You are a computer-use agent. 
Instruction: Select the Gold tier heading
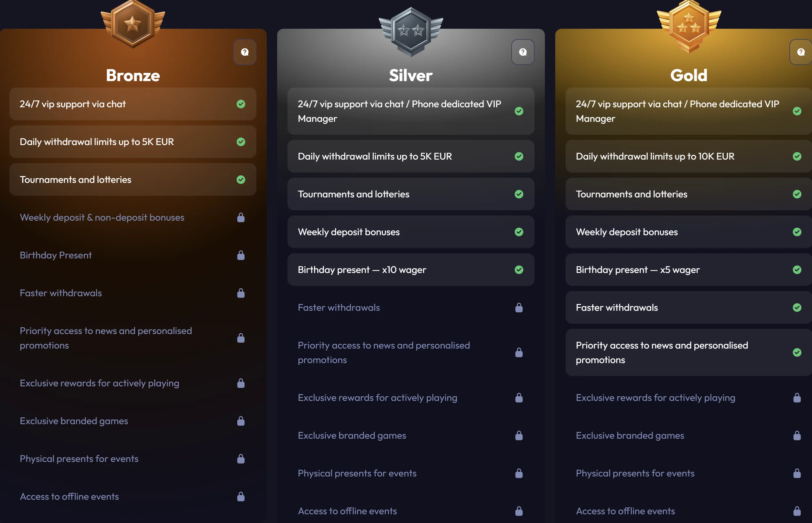pos(688,75)
